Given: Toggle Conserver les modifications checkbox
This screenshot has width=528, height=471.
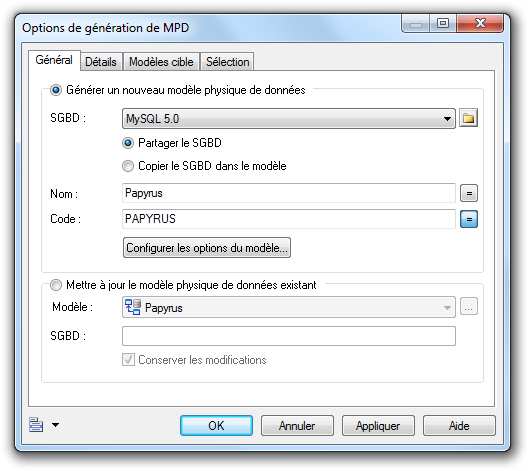Looking at the screenshot, I should 128,360.
